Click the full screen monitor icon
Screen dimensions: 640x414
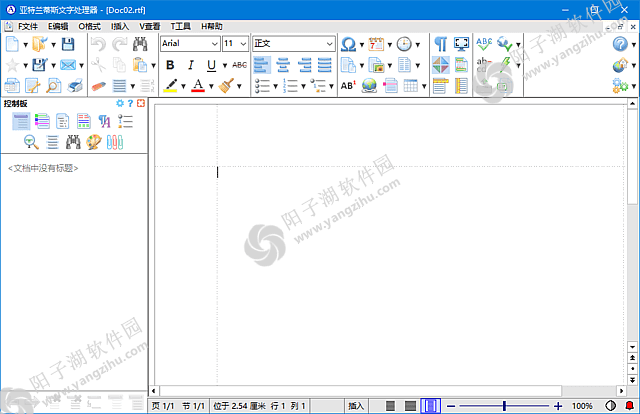pyautogui.click(x=461, y=44)
